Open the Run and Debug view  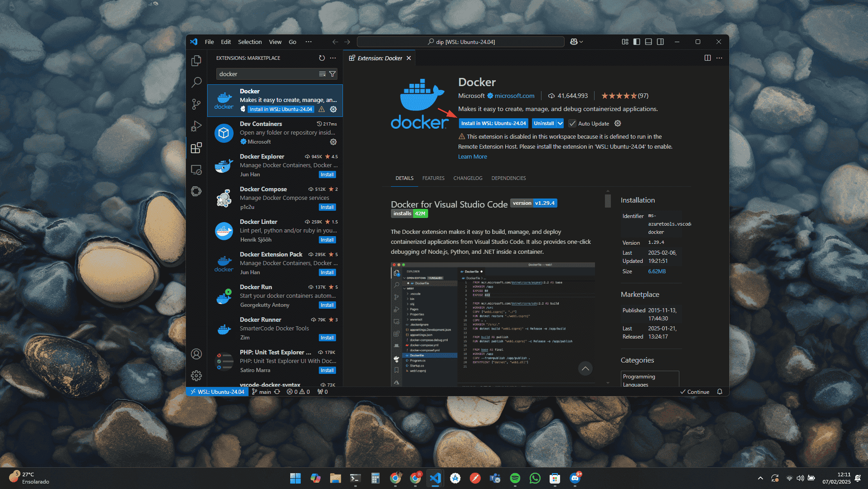tap(196, 126)
